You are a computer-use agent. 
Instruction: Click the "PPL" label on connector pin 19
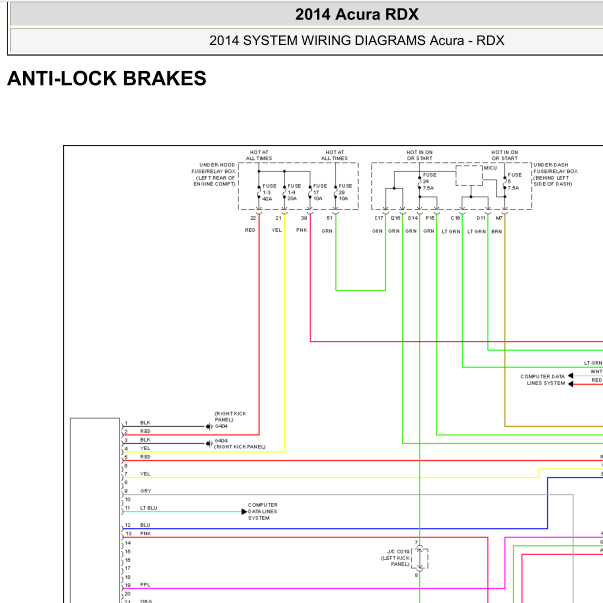[145, 585]
